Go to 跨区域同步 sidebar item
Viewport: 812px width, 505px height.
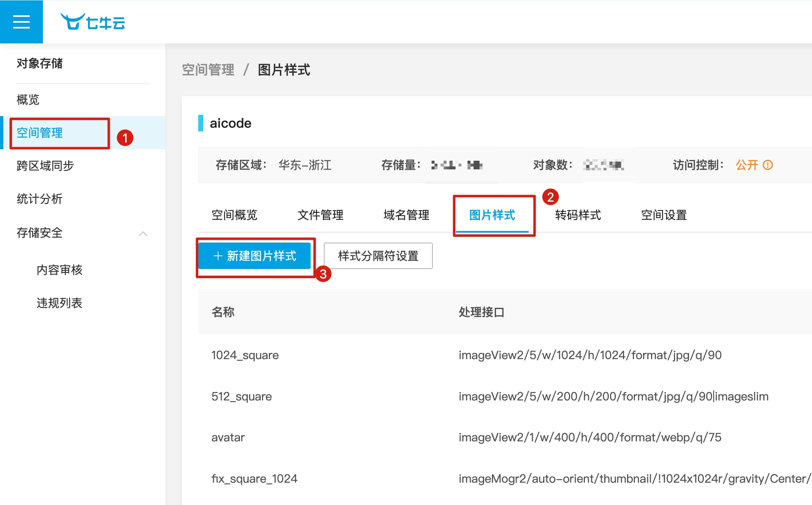pos(45,166)
